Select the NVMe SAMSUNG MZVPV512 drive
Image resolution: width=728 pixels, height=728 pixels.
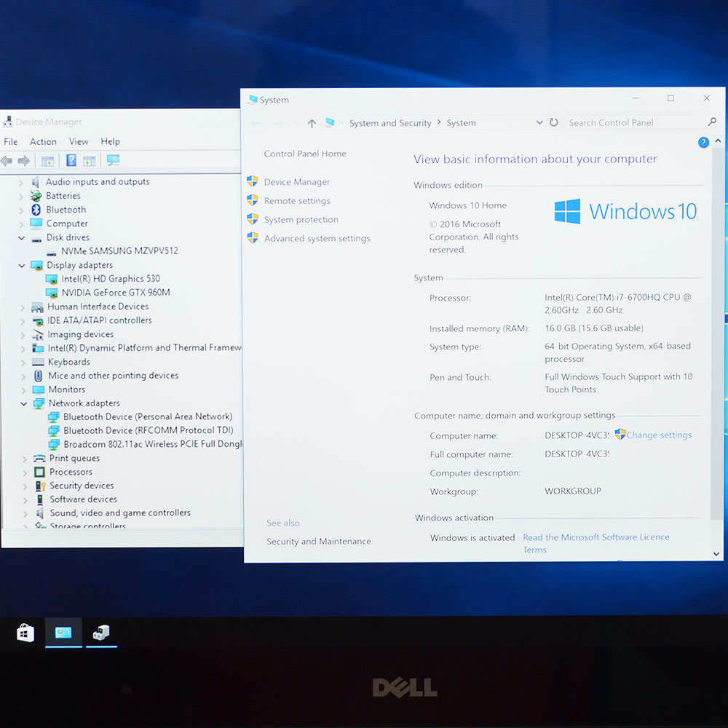119,250
